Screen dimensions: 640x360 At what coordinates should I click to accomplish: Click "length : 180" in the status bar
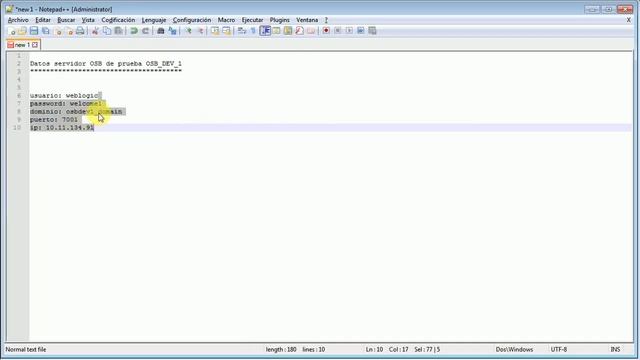point(281,349)
